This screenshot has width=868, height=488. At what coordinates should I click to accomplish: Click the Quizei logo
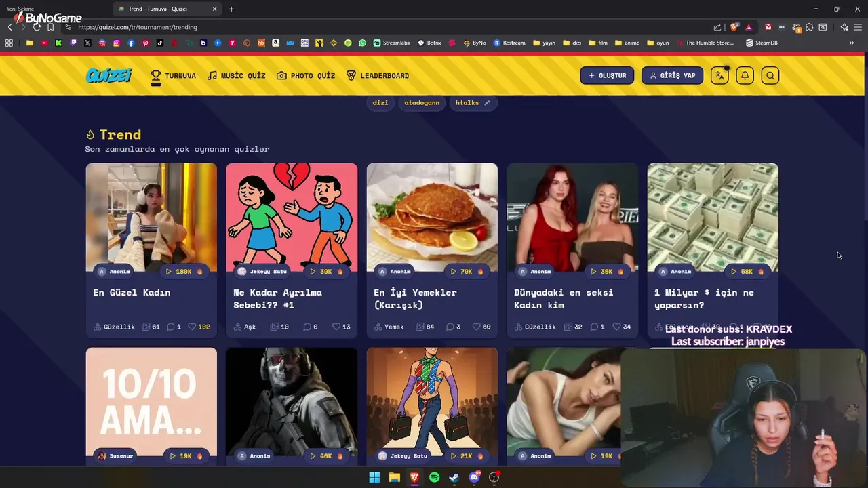108,75
